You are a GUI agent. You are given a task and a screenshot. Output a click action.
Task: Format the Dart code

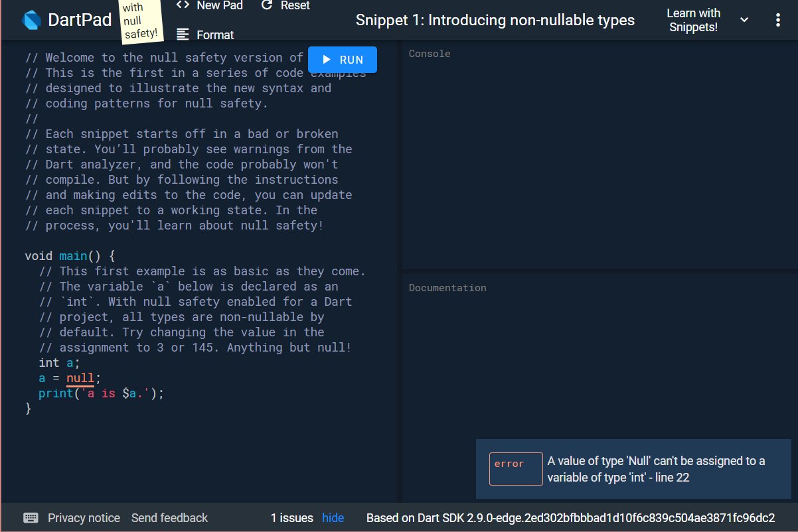coord(206,34)
